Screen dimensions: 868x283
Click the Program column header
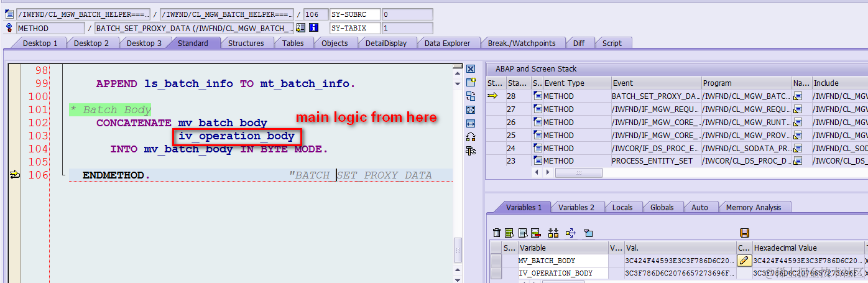point(746,83)
